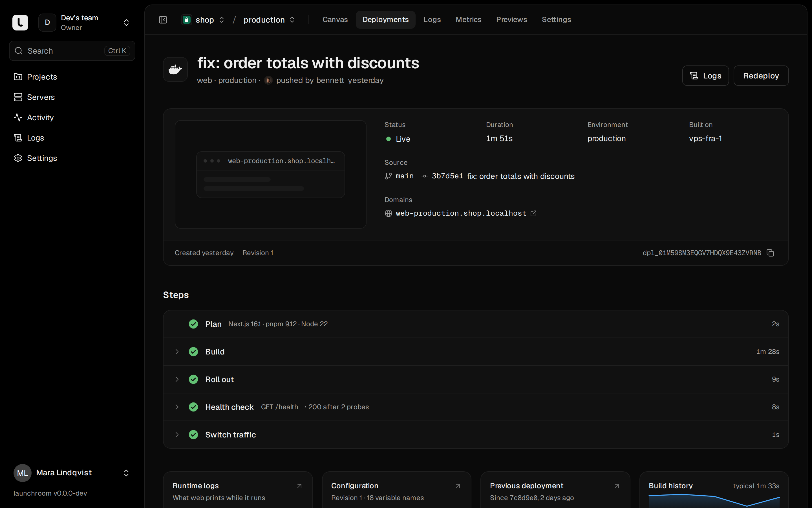The height and width of the screenshot is (508, 812).
Task: Open Activity in the sidebar
Action: (72, 118)
